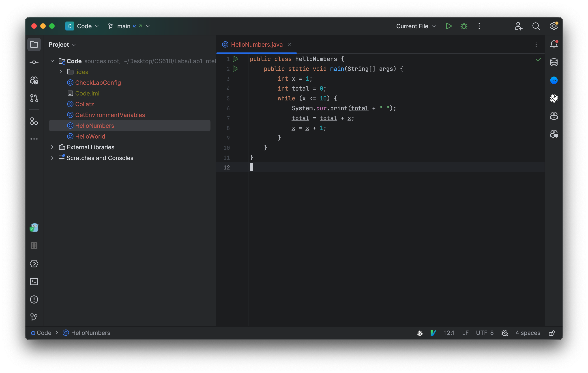Image resolution: width=588 pixels, height=373 pixels.
Task: Select CheckLabConfig in project tree
Action: click(98, 83)
